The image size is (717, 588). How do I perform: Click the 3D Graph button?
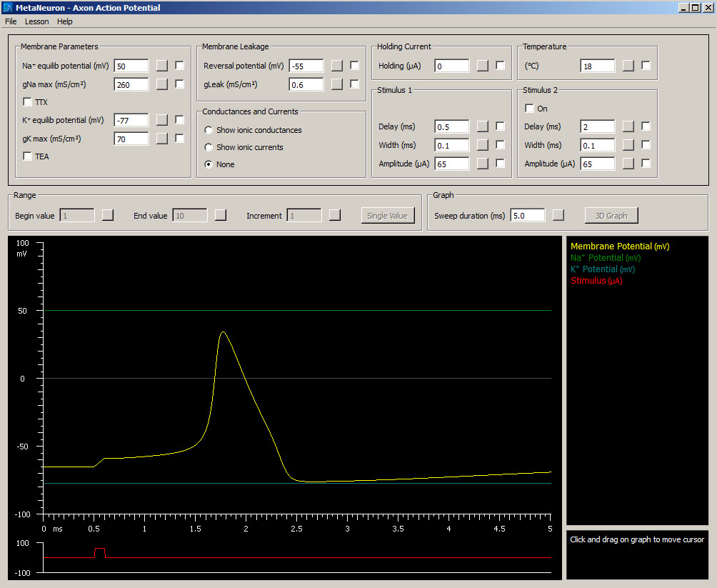pos(611,216)
